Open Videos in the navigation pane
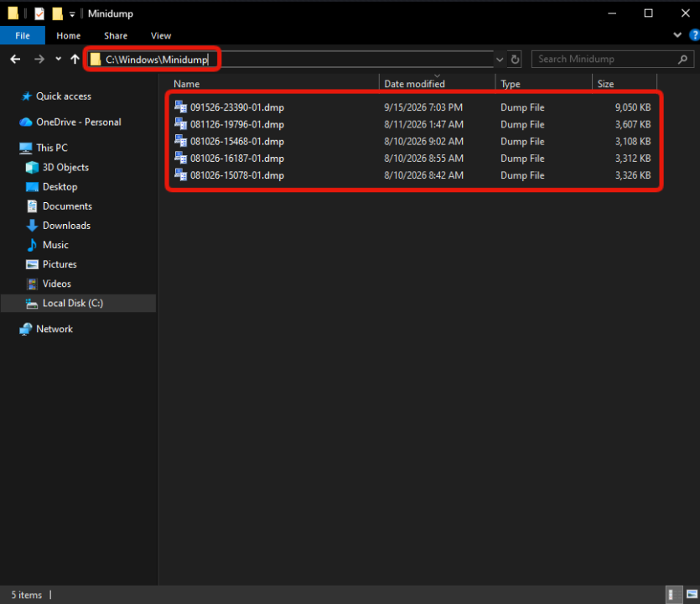The width and height of the screenshot is (700, 604). [57, 284]
